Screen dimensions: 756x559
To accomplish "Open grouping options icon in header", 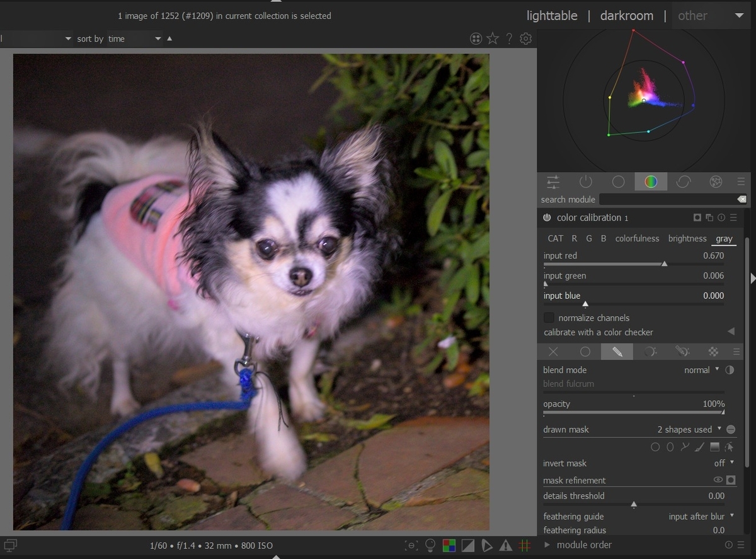I will [x=476, y=39].
